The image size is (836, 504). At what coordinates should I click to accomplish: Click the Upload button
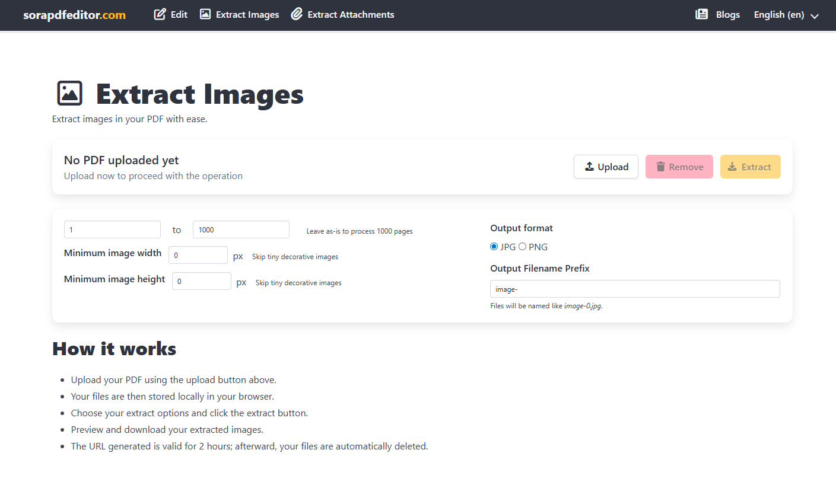pos(606,167)
